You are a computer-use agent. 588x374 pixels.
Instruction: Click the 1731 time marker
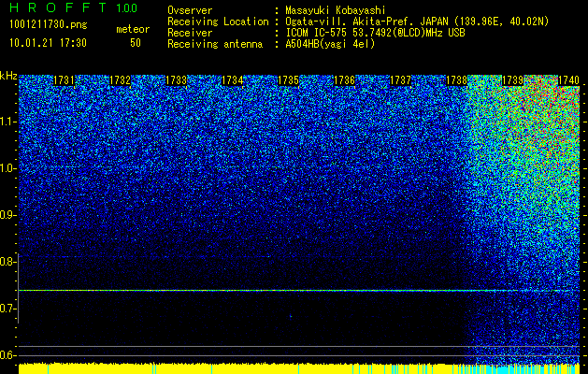coord(64,80)
